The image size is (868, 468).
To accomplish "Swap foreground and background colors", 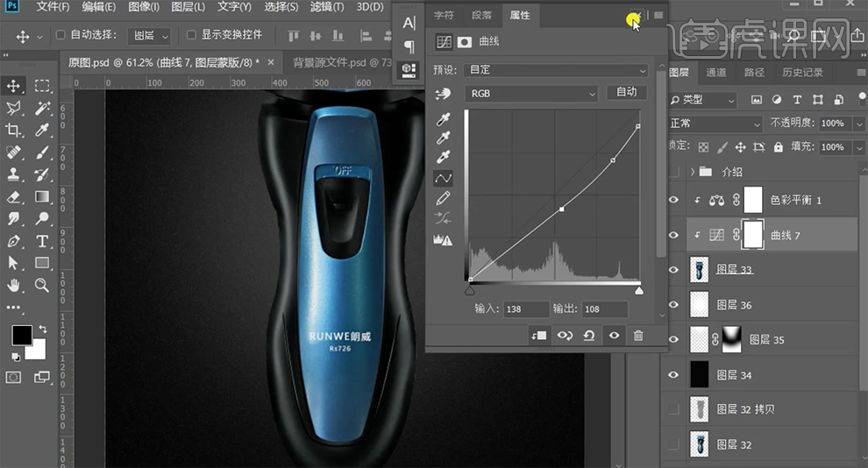I will (43, 330).
